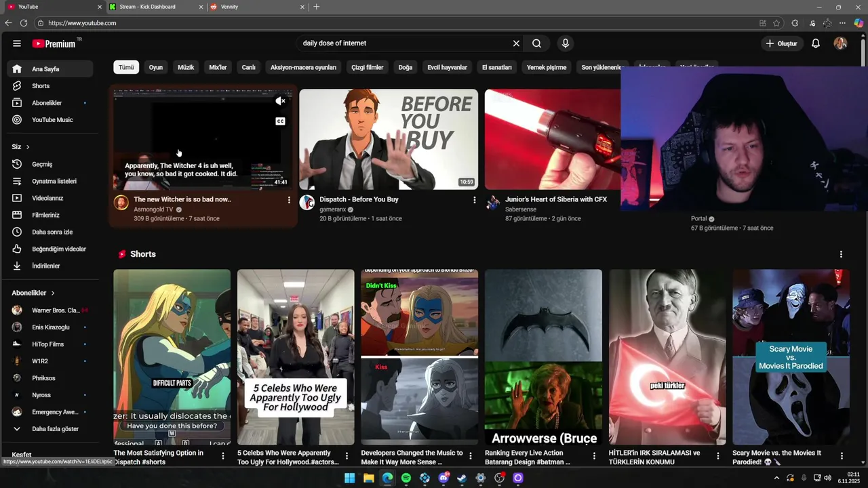The width and height of the screenshot is (868, 488).
Task: Open Warner Bros. subscription channel
Action: coord(50,310)
